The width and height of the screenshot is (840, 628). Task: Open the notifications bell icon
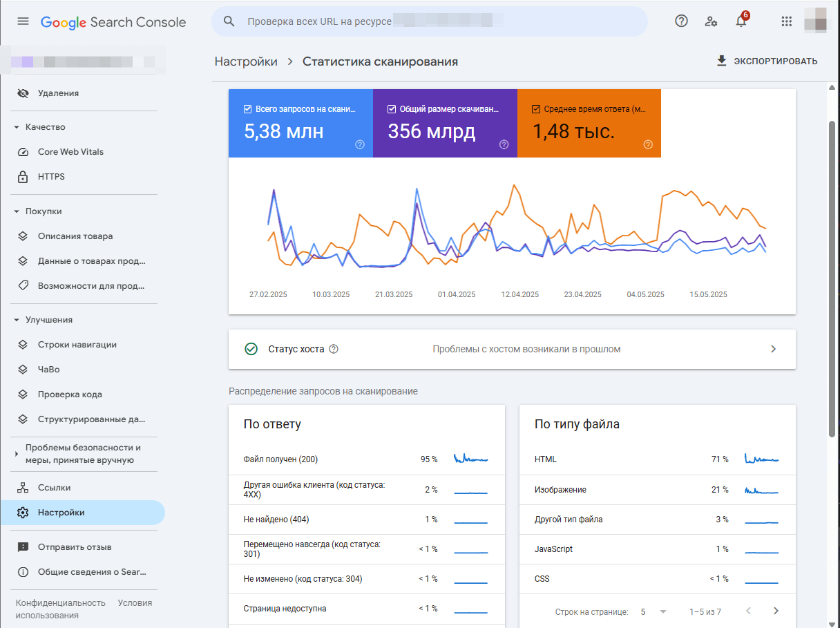pos(741,21)
